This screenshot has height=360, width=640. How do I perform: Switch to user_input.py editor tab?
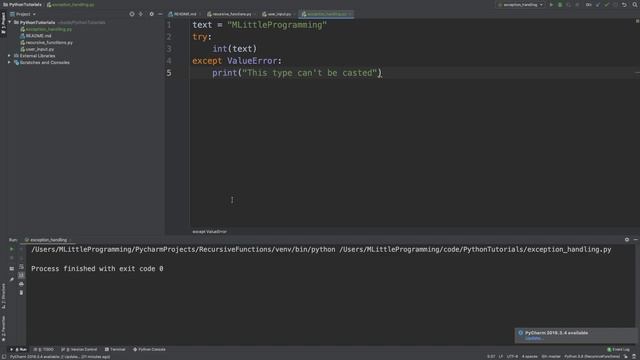pos(278,14)
